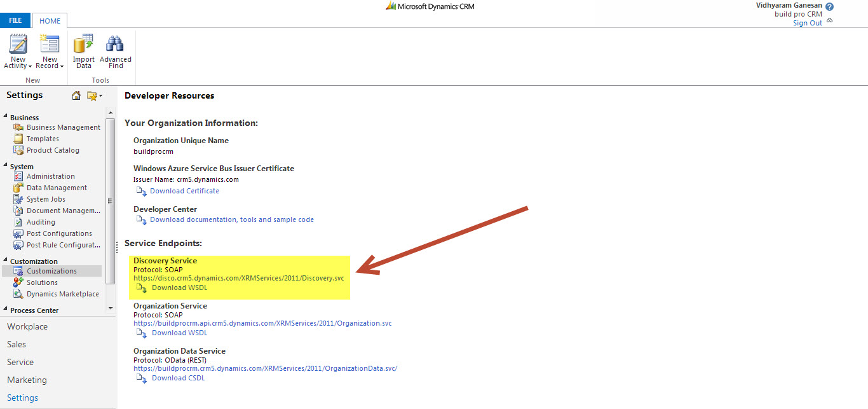Image resolution: width=868 pixels, height=409 pixels.
Task: Switch to the Service area
Action: [20, 362]
